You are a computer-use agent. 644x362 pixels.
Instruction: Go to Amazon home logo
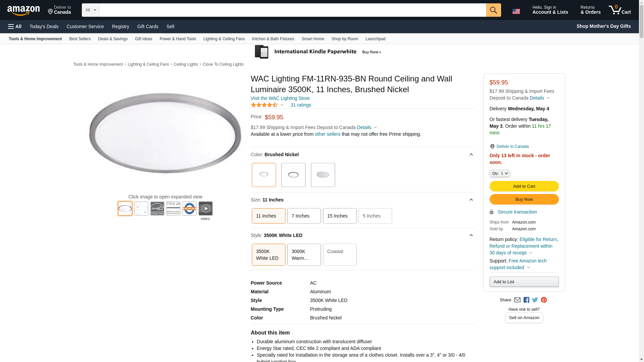[x=23, y=11]
